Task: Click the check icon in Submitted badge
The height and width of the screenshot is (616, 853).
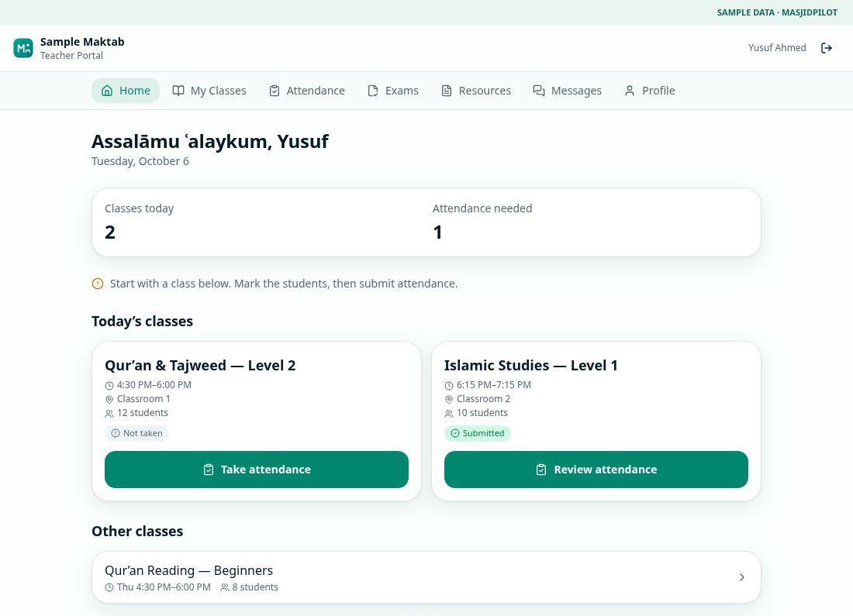Action: 454,433
